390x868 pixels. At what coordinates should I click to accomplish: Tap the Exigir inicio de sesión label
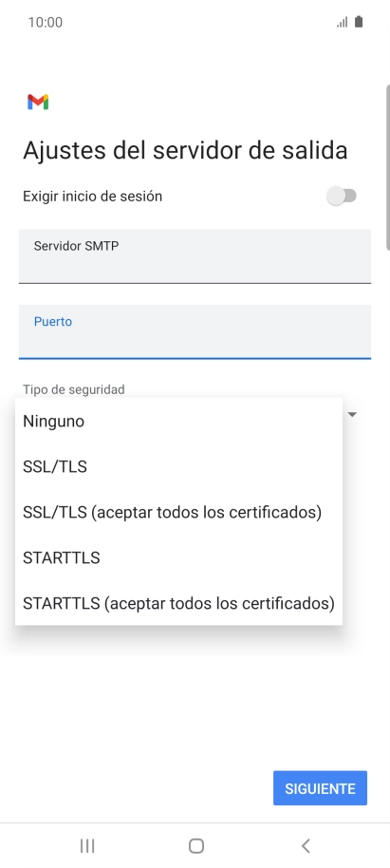coord(92,196)
